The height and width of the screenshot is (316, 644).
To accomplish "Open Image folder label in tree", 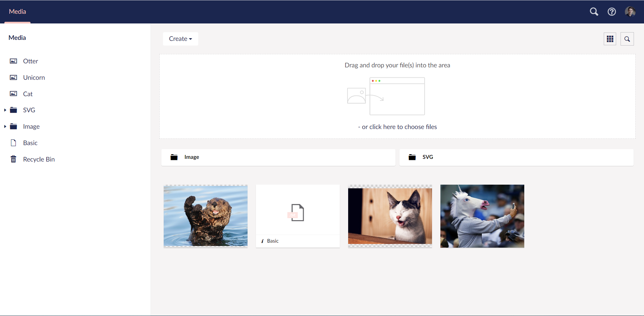I will point(31,126).
